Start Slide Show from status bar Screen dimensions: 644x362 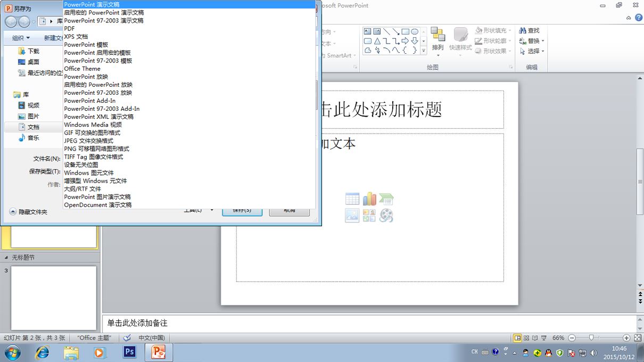543,338
